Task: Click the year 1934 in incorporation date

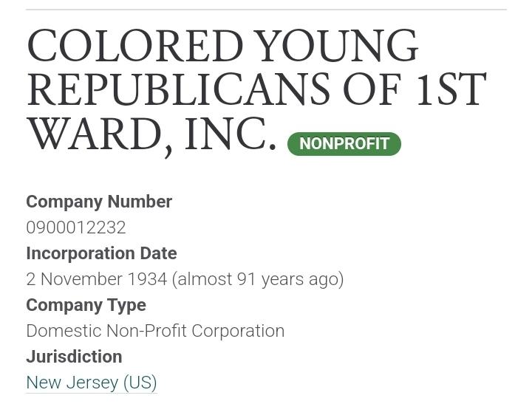Action: coord(147,279)
